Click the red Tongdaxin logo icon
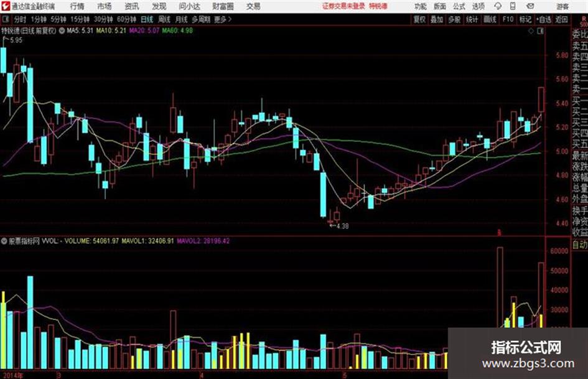Image resolution: width=588 pixels, height=379 pixels. [6, 6]
